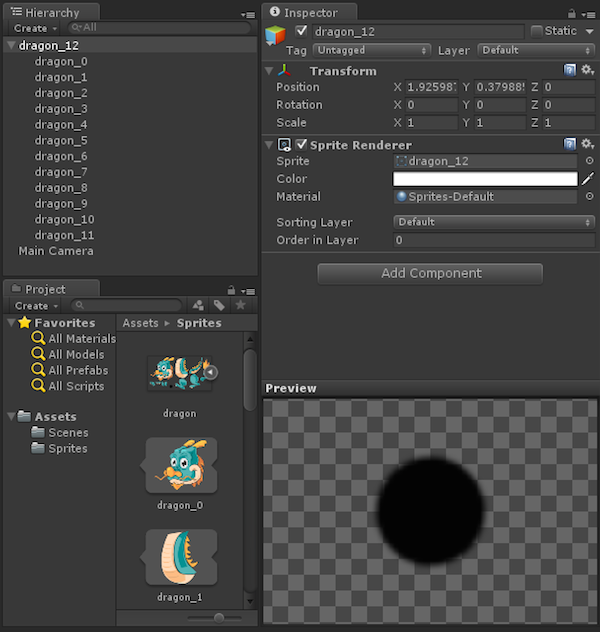Click Search by Label tag icon
Viewport: 600px width, 632px height.
pyautogui.click(x=219, y=305)
